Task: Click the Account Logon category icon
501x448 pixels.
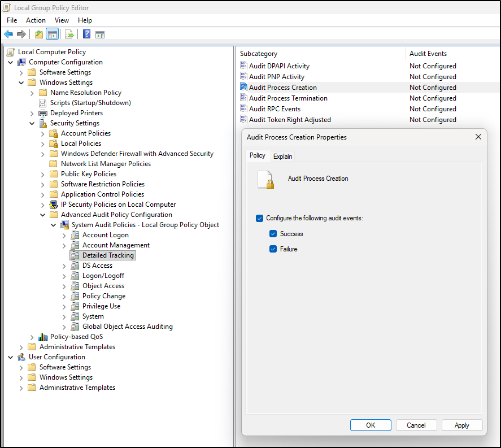Action: 75,235
